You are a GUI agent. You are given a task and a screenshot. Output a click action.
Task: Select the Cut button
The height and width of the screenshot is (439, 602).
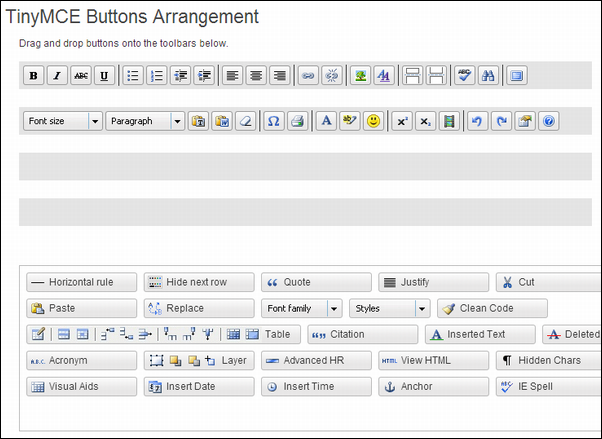[x=549, y=282]
